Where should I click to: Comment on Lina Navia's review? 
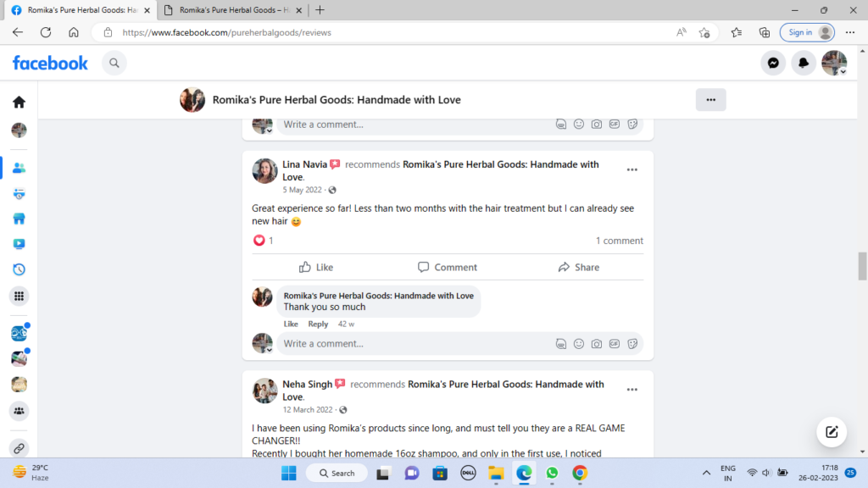coord(448,267)
